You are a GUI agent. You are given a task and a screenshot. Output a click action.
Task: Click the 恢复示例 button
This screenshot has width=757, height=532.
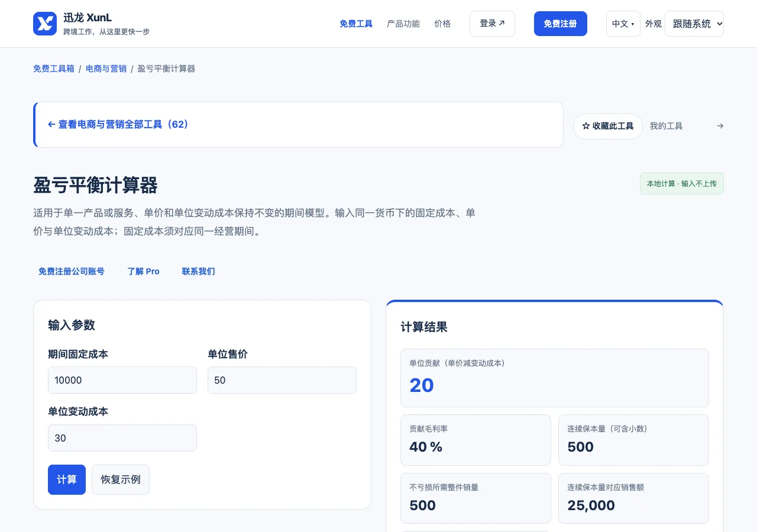(121, 479)
